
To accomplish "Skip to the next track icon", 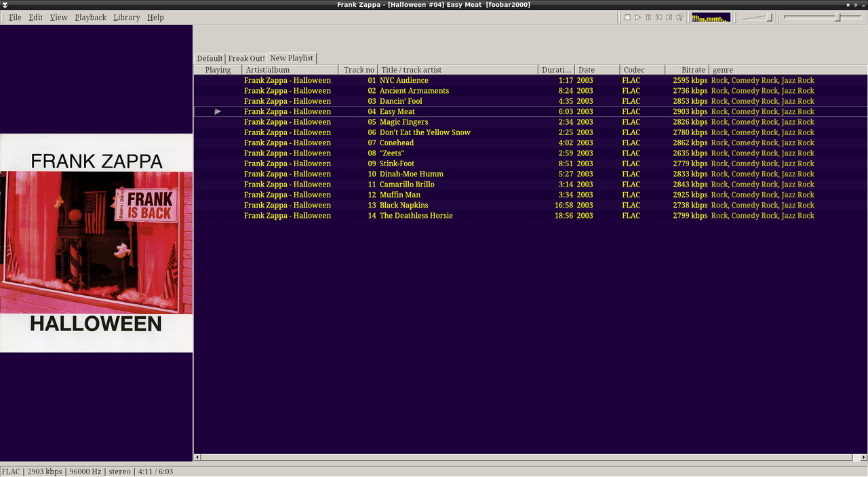I will pos(669,17).
